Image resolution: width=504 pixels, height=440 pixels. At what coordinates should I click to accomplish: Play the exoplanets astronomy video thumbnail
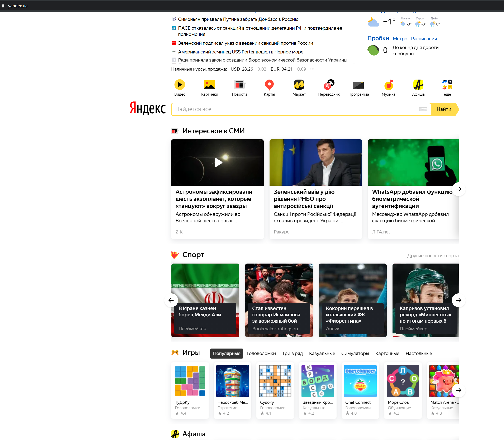click(218, 162)
